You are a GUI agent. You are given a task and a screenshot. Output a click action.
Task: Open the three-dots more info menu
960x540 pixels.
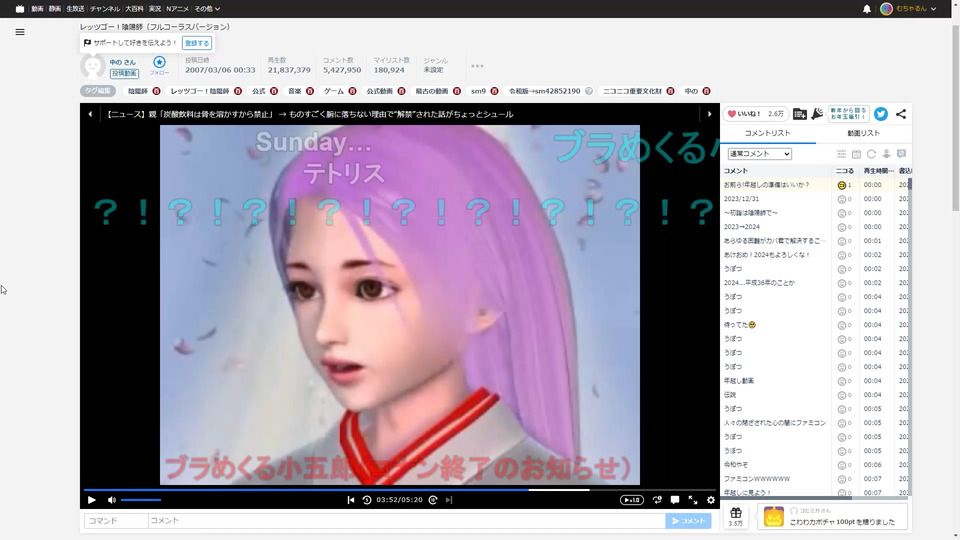click(478, 66)
